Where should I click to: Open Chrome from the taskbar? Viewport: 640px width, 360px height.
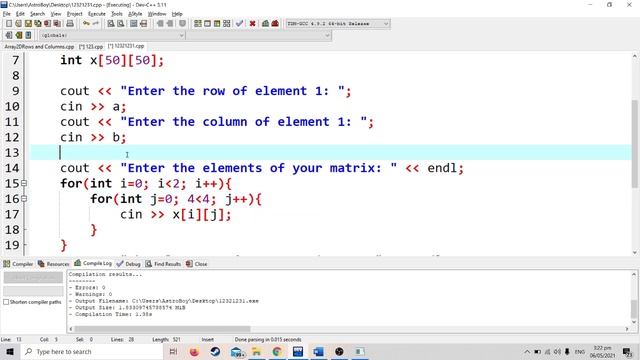pyautogui.click(x=277, y=351)
